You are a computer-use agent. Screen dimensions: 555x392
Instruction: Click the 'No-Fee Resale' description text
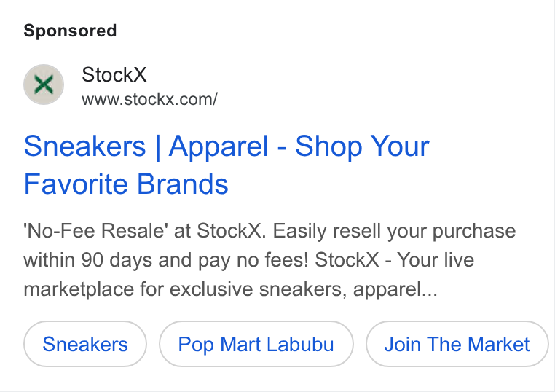tap(94, 231)
